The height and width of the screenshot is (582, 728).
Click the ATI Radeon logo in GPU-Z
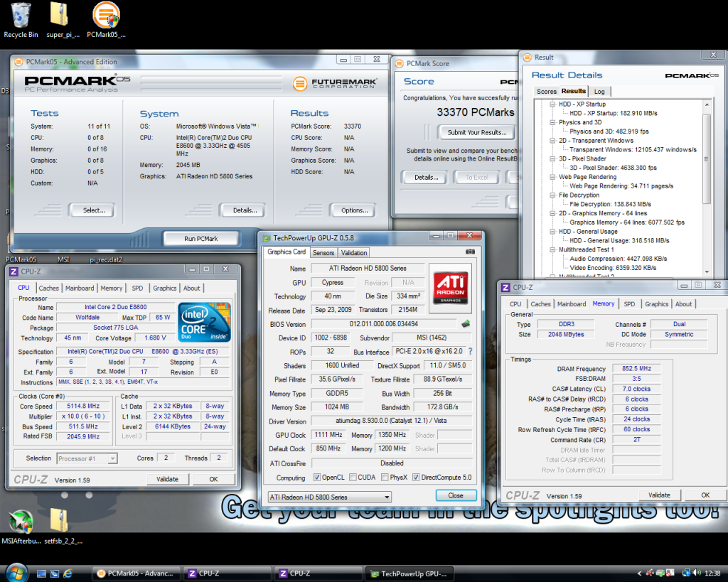tap(450, 289)
